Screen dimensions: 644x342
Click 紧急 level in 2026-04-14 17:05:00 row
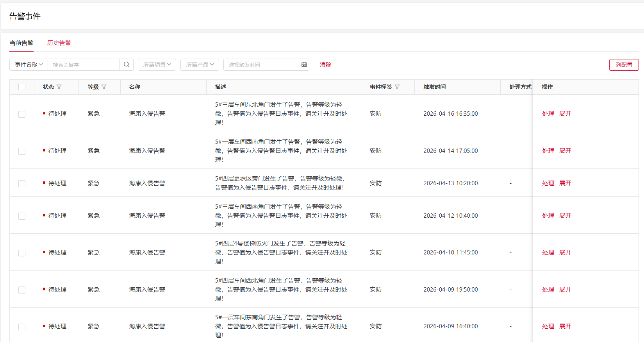pyautogui.click(x=94, y=151)
